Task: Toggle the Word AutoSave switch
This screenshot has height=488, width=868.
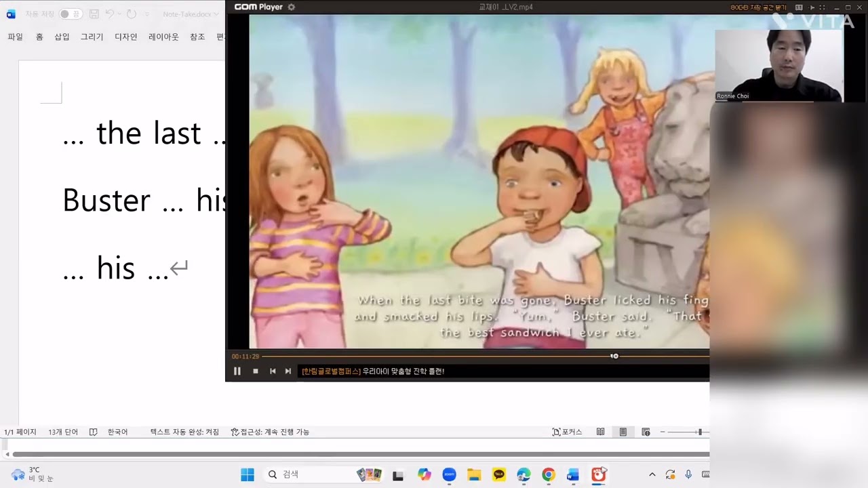Action: [x=70, y=14]
